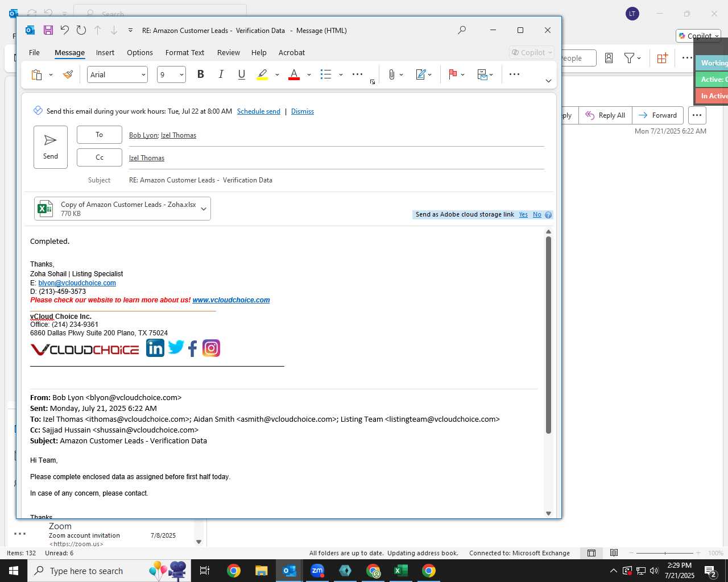Switch to the Options tab
This screenshot has width=728, height=582.
click(140, 52)
